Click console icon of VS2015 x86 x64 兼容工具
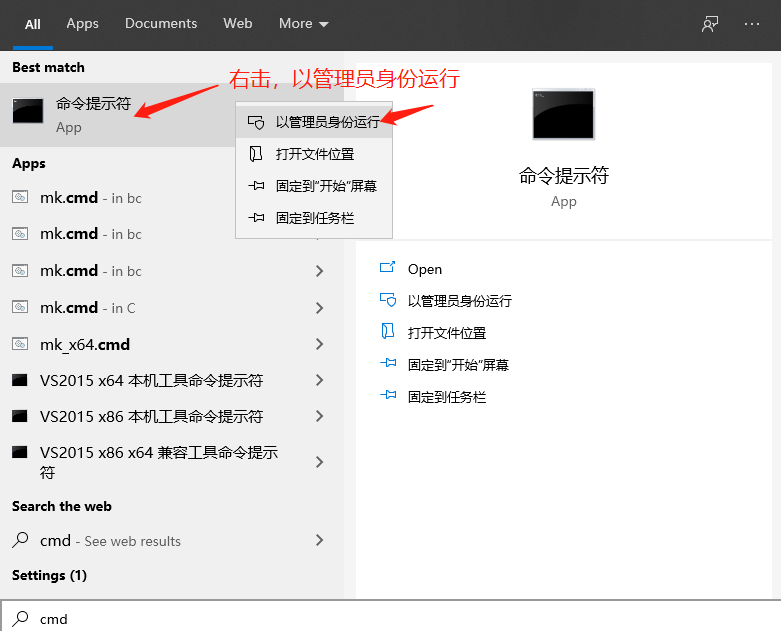The width and height of the screenshot is (781, 631). 19,452
